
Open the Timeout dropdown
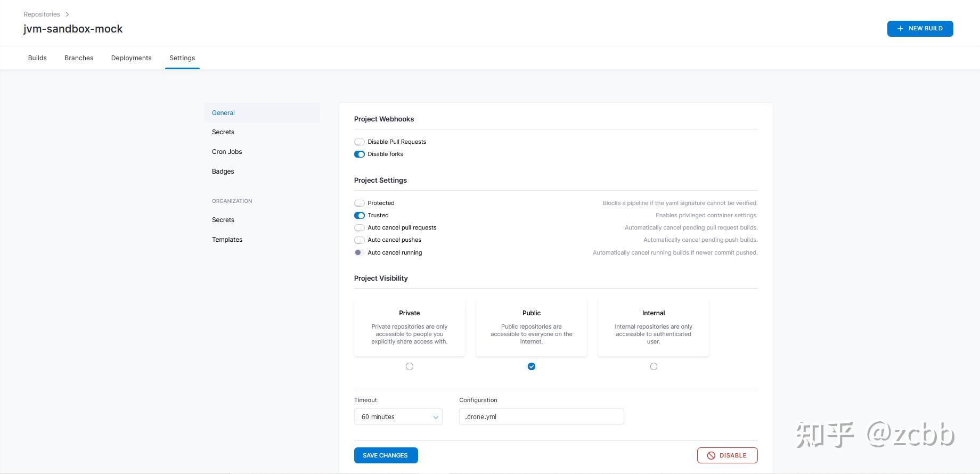398,417
